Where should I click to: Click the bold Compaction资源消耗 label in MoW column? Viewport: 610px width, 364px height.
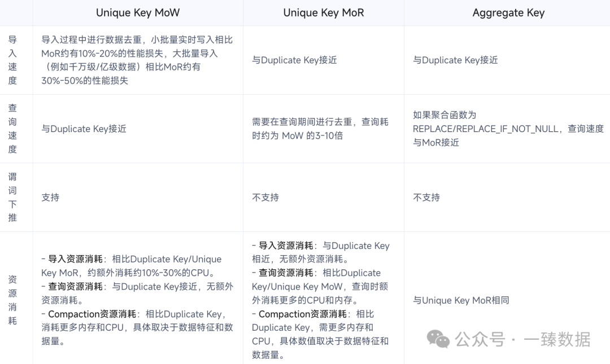tap(92, 314)
